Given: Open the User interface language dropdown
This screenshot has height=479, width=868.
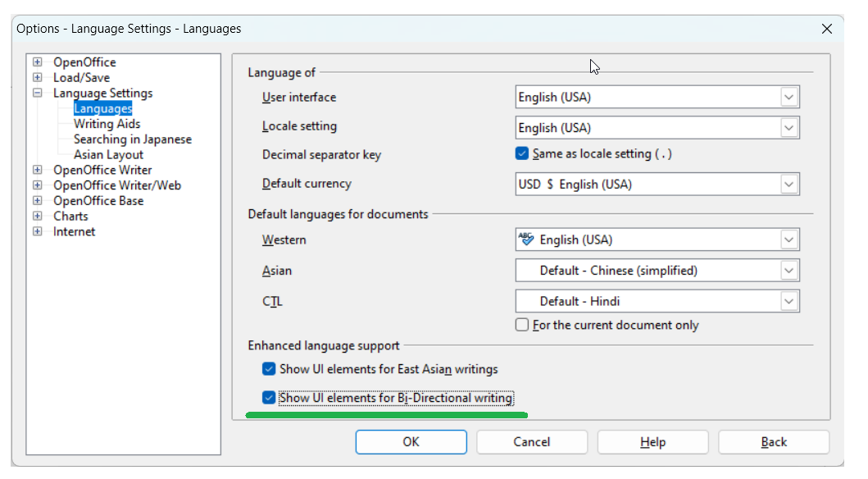Looking at the screenshot, I should pos(788,98).
